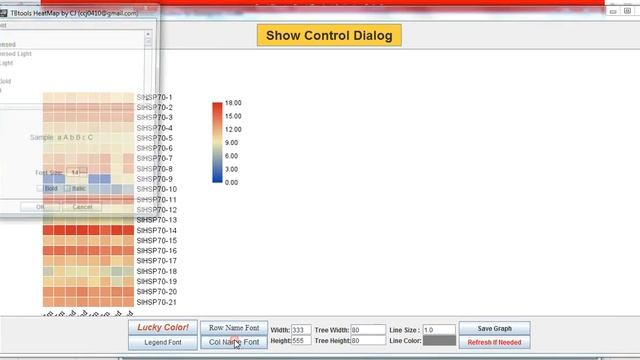Open the Line Color gray swatch
This screenshot has height=360, width=640.
pyautogui.click(x=439, y=340)
